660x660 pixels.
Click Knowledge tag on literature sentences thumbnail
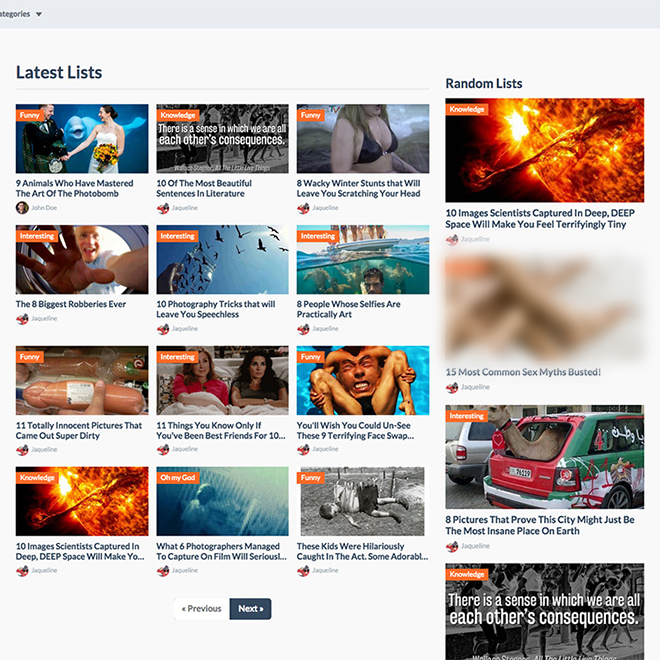[x=177, y=115]
